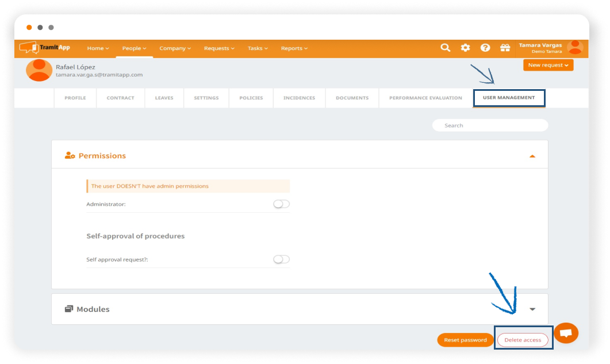Open the New request dropdown
Screen dimensions: 610x364
click(x=548, y=65)
